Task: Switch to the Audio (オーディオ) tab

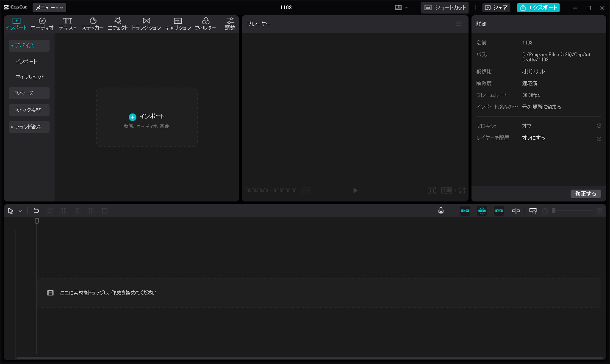Action: (42, 24)
